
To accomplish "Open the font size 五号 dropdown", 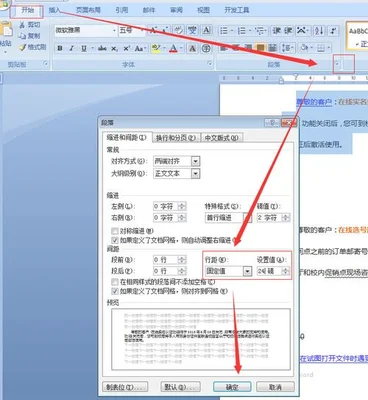I will coord(142,31).
